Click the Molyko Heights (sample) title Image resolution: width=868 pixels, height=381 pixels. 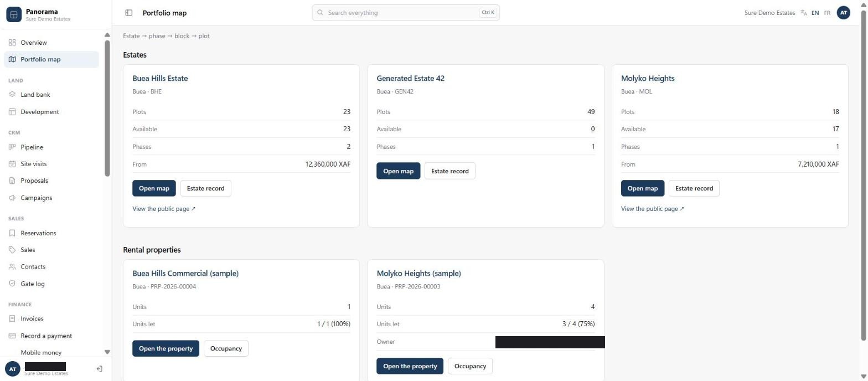pos(418,274)
